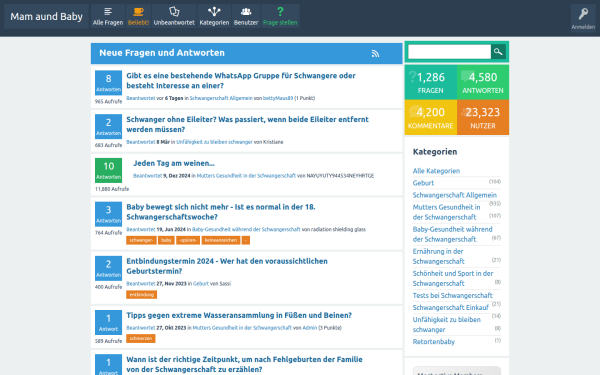The width and height of the screenshot is (600, 375).
Task: Open Unfähigkeit zu bleiben schwanger sidebar category
Action: coord(447,324)
